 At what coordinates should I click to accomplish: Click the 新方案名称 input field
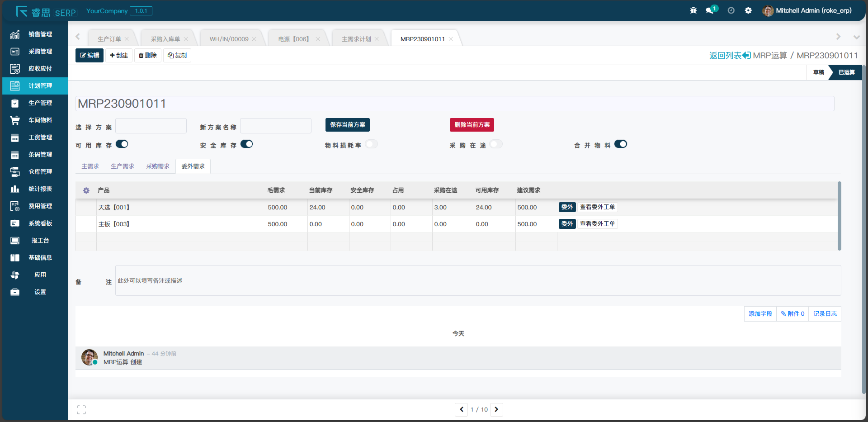pyautogui.click(x=276, y=126)
